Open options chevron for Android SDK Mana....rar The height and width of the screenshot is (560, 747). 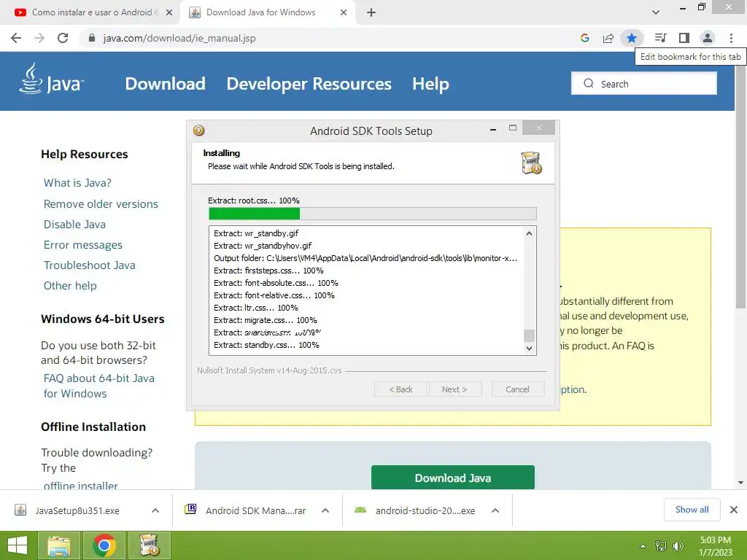tap(325, 510)
